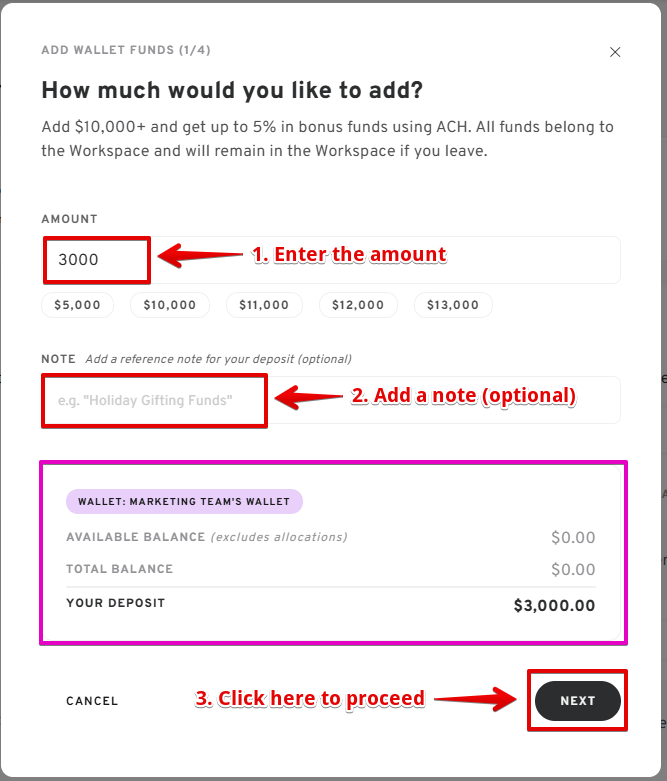Close the Add Wallet Funds dialog

pos(615,52)
